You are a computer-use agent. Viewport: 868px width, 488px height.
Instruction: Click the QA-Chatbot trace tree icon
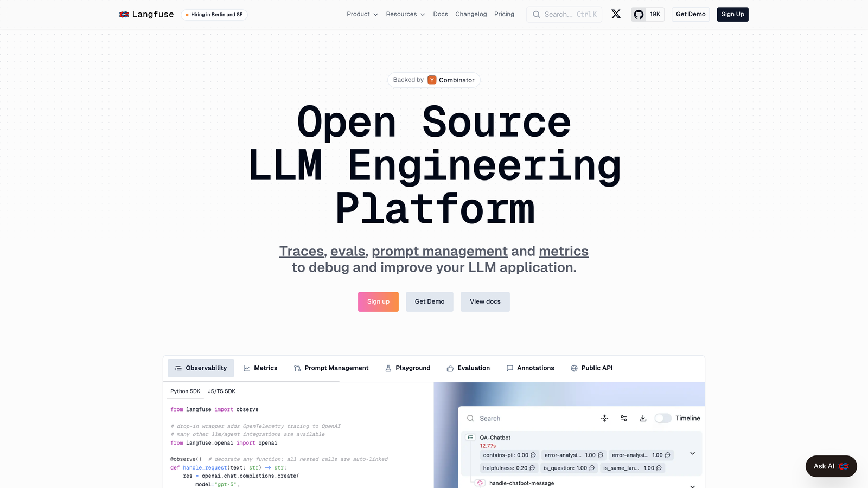[x=470, y=438]
